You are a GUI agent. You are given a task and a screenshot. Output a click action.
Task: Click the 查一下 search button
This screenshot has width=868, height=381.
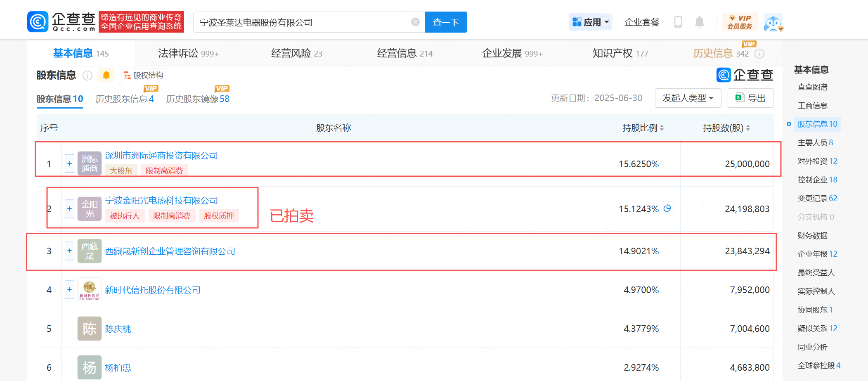point(446,22)
